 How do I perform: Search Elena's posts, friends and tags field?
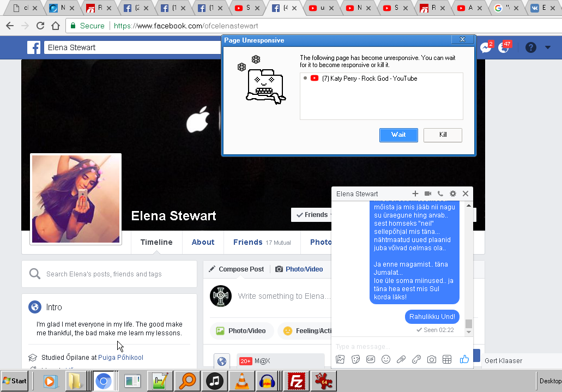[110, 274]
